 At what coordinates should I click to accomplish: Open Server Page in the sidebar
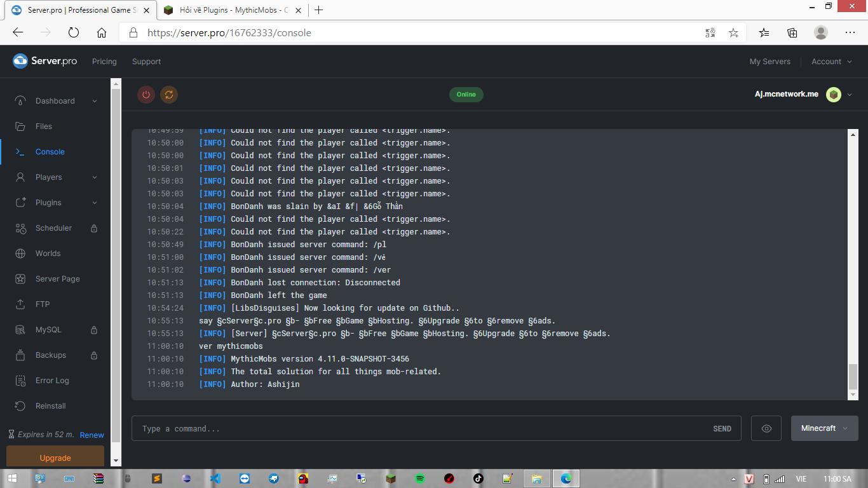(x=56, y=279)
